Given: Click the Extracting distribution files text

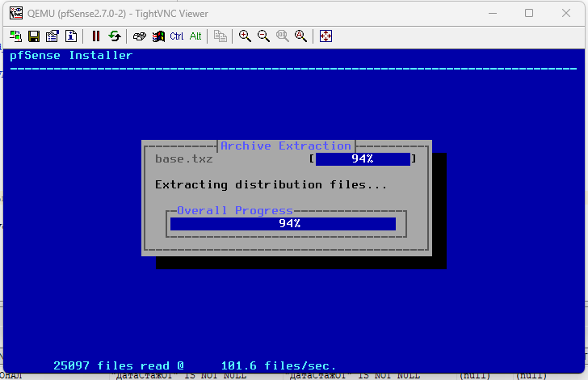Looking at the screenshot, I should pyautogui.click(x=271, y=184).
